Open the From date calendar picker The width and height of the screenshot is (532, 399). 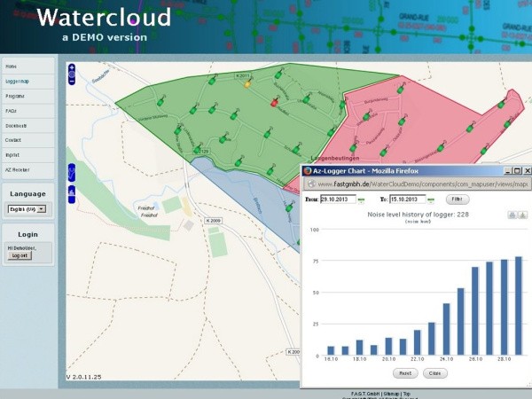(x=362, y=199)
